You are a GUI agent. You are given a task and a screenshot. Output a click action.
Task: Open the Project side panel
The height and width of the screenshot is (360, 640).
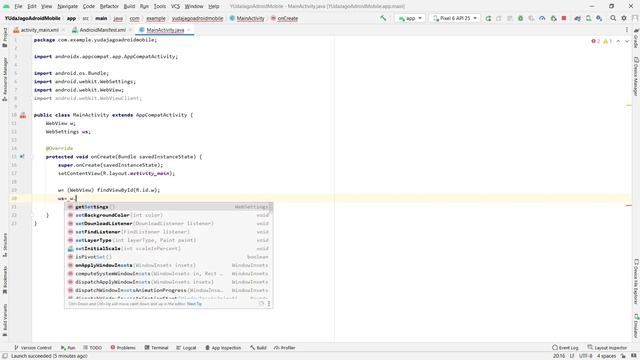5,37
